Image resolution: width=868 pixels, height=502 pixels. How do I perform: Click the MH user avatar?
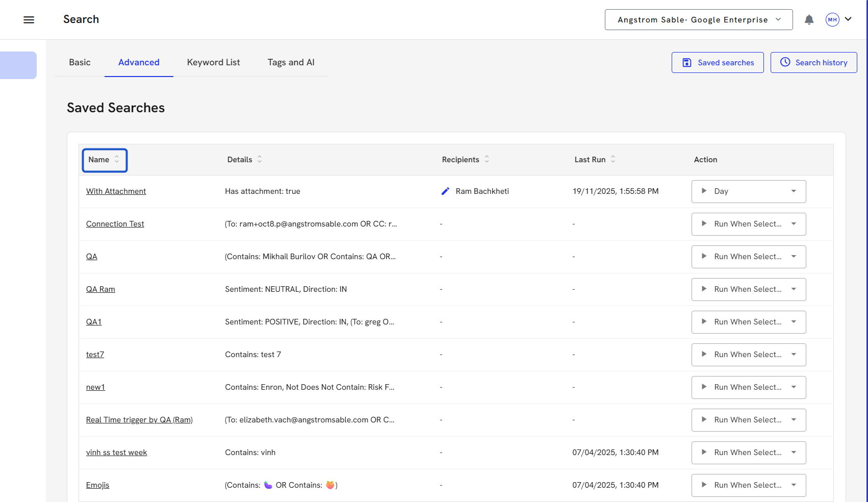(x=832, y=20)
